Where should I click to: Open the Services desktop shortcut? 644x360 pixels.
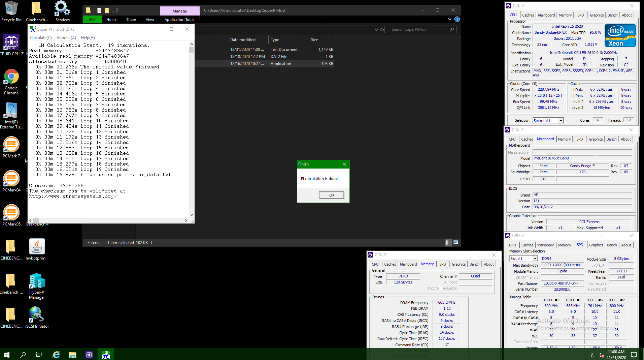pos(62,11)
